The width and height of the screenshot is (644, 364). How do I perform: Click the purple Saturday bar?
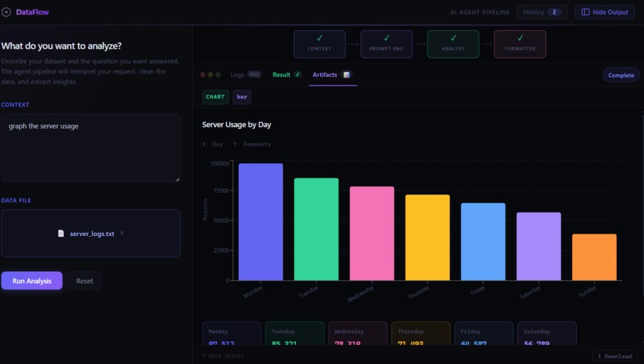coord(539,246)
